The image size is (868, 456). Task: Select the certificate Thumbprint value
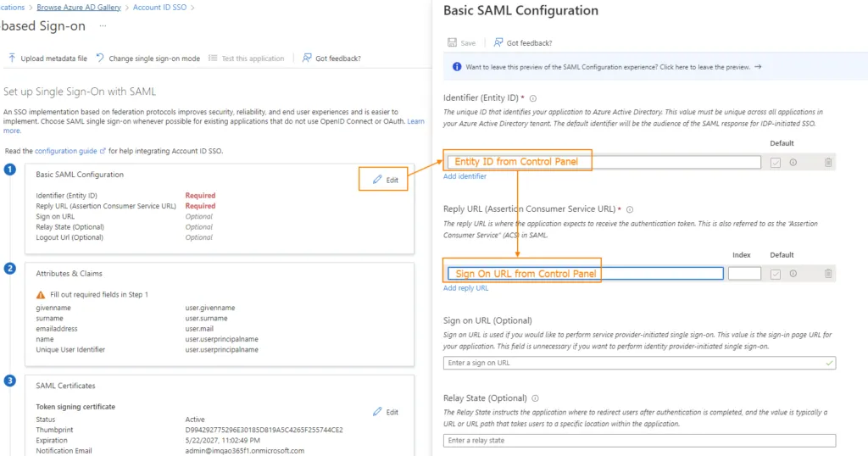point(264,430)
